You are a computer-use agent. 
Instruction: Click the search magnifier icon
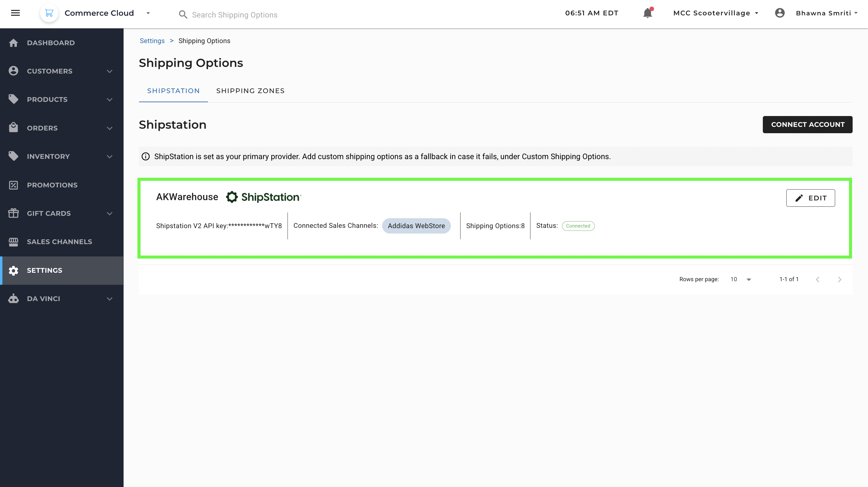point(183,14)
